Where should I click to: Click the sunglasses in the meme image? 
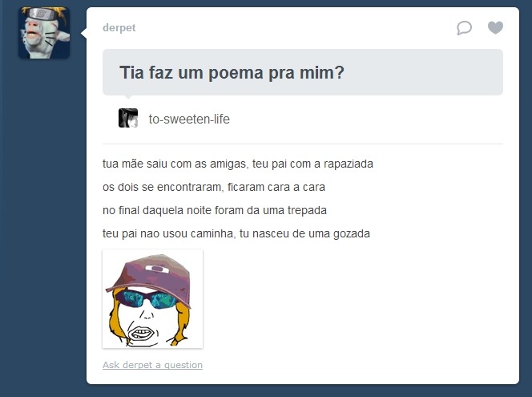[x=147, y=299]
